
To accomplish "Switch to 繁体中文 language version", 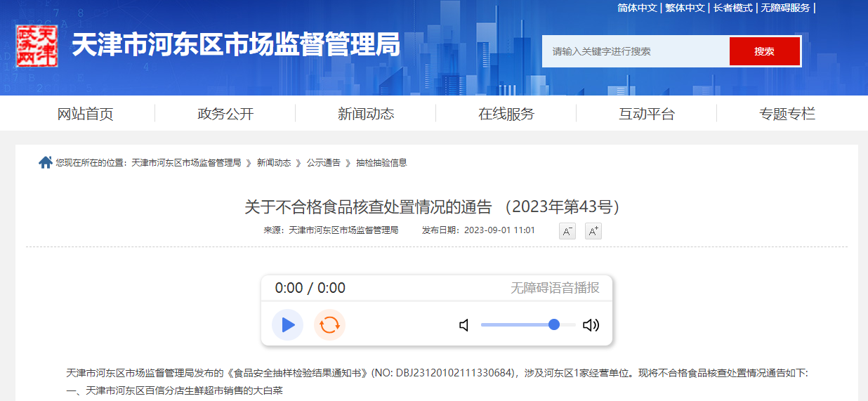I will [685, 8].
